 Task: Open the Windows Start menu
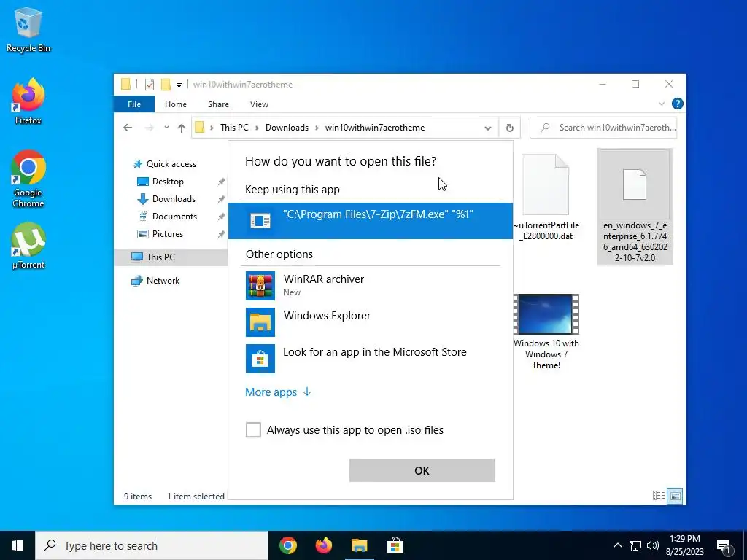point(18,545)
